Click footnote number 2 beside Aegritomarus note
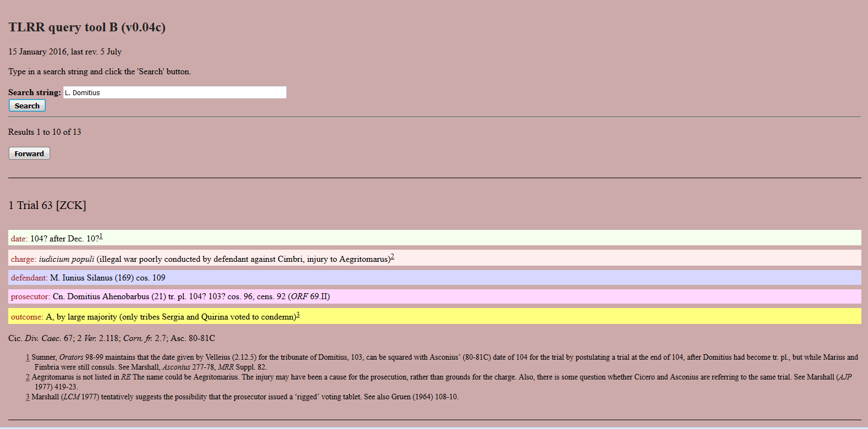Image resolution: width=868 pixels, height=429 pixels. tap(28, 377)
